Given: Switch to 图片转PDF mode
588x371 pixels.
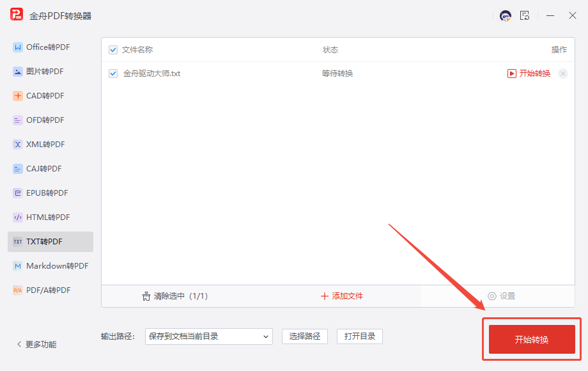Looking at the screenshot, I should pyautogui.click(x=50, y=72).
